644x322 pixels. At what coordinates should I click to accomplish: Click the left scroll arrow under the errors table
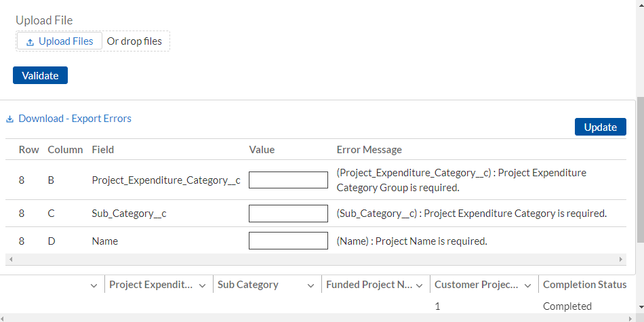coord(10,260)
